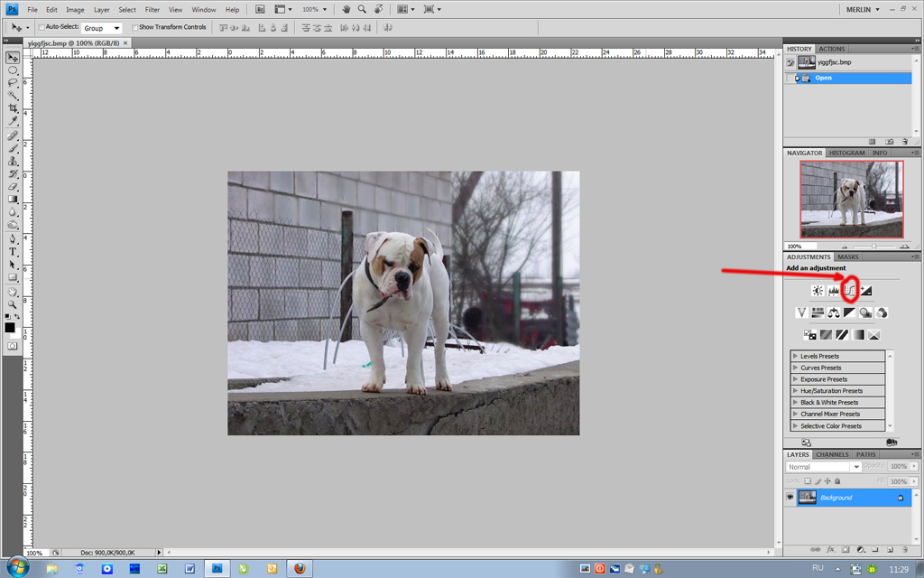Select the Lasso tool

(x=13, y=83)
